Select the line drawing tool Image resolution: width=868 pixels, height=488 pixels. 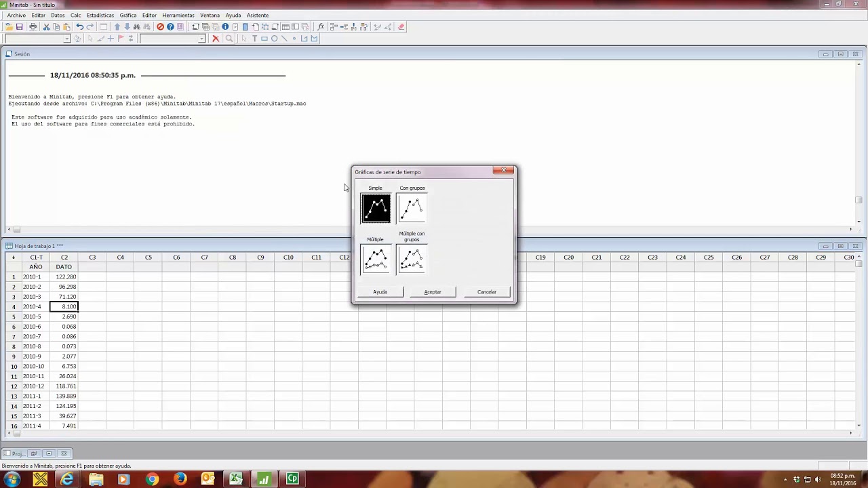pyautogui.click(x=284, y=39)
